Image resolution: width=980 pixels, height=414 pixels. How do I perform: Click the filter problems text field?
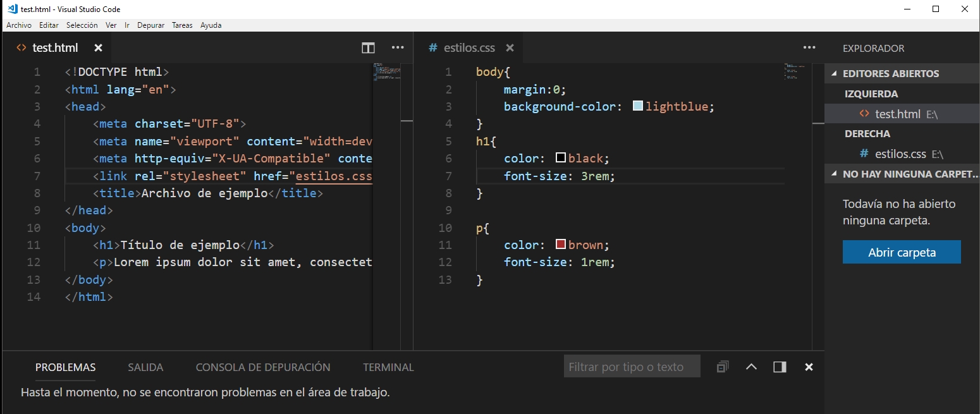coord(631,367)
